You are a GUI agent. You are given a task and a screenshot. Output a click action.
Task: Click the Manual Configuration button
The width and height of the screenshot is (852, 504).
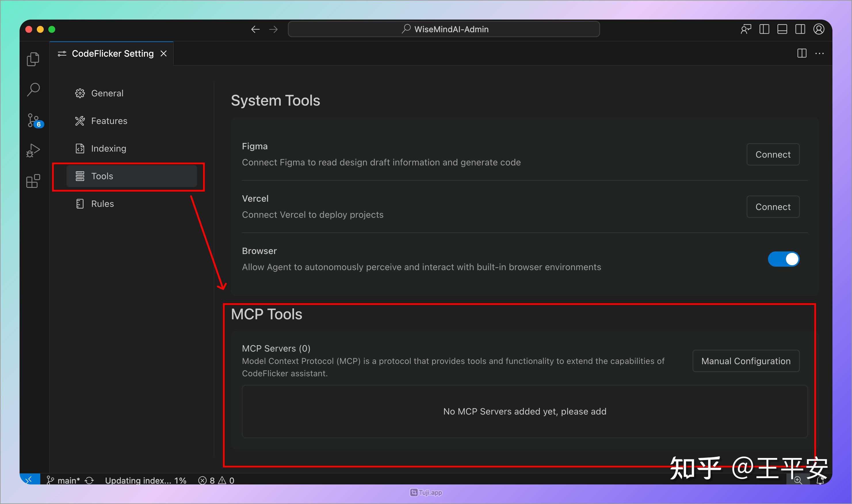(x=746, y=361)
